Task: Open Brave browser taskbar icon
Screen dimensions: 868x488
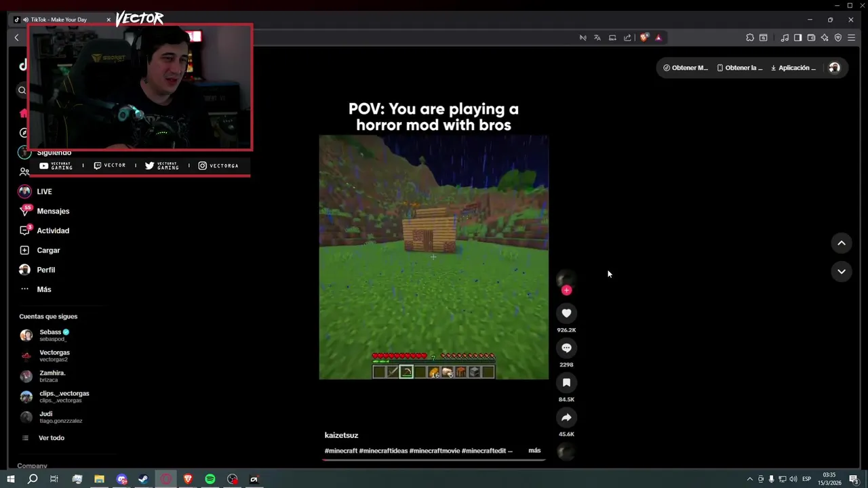Action: pos(188,479)
